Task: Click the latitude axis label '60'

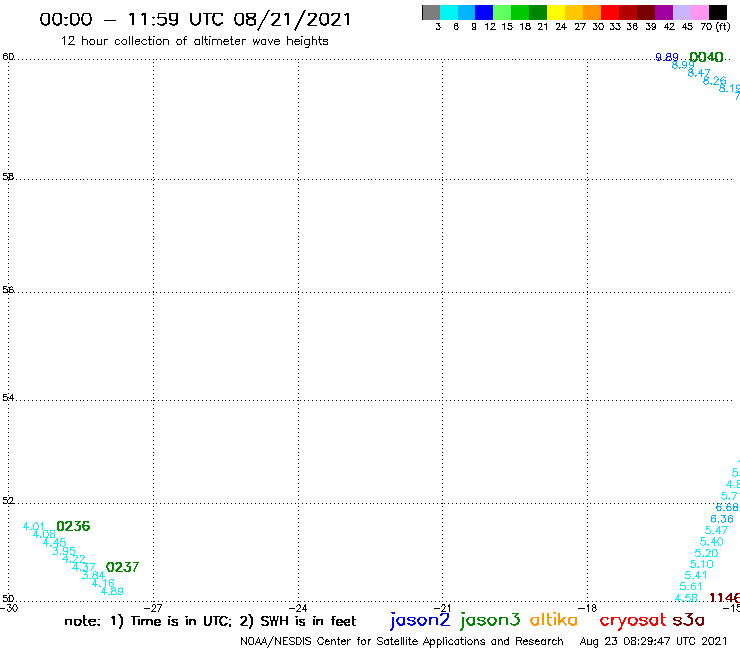Action: pyautogui.click(x=8, y=57)
